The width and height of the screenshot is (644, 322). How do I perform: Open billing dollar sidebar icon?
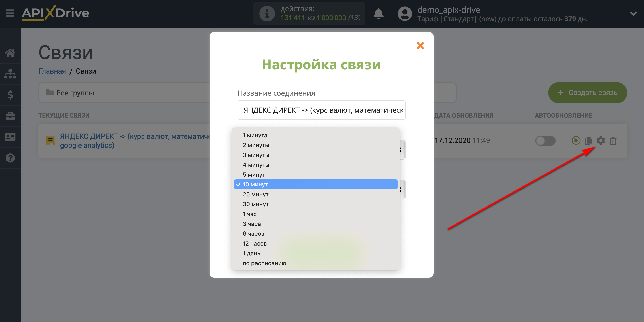point(10,95)
